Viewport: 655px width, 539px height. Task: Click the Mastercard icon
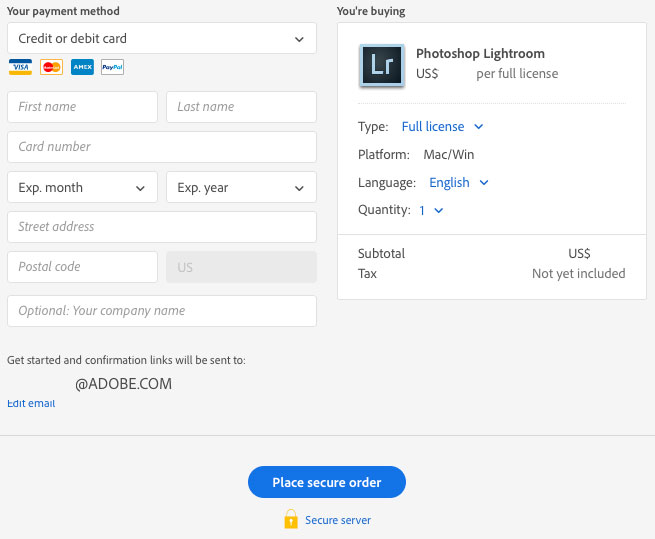click(51, 67)
